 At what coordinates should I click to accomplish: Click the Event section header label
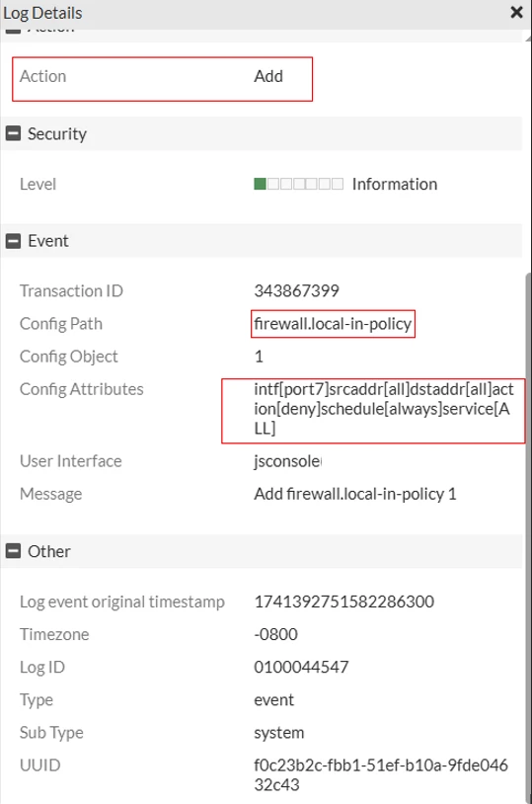[47, 240]
